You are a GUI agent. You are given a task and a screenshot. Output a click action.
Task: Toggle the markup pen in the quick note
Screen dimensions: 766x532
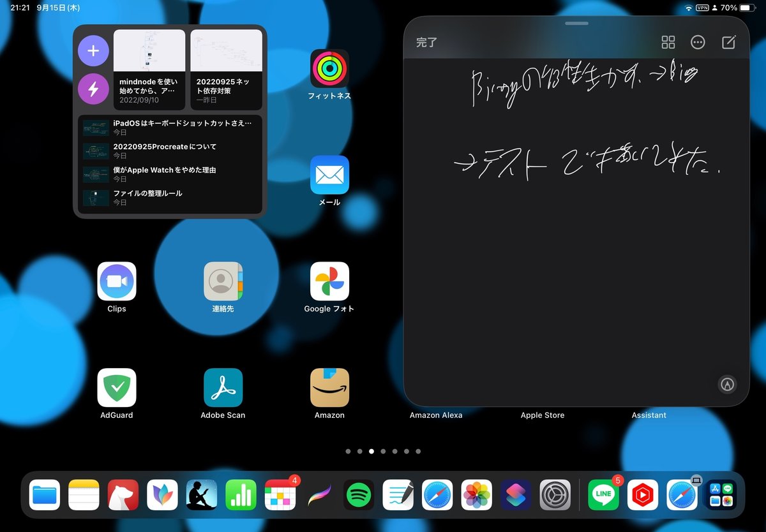(727, 385)
